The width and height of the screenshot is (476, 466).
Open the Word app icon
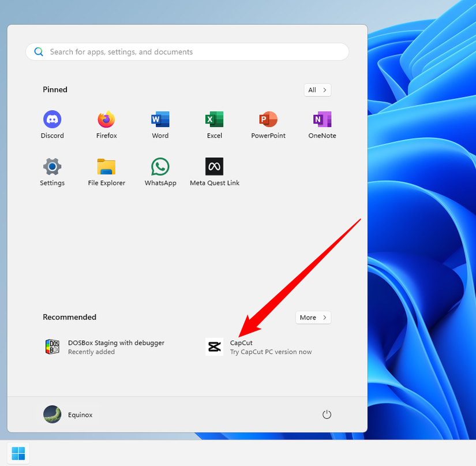point(160,124)
